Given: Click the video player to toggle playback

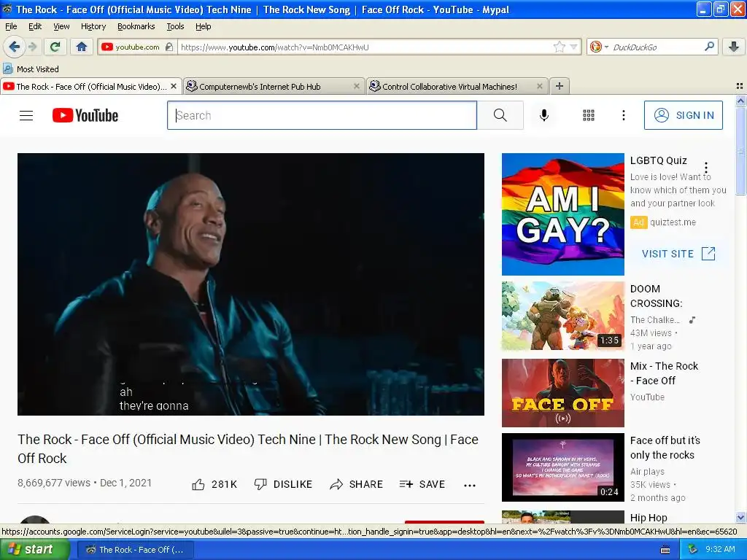Looking at the screenshot, I should (x=251, y=284).
